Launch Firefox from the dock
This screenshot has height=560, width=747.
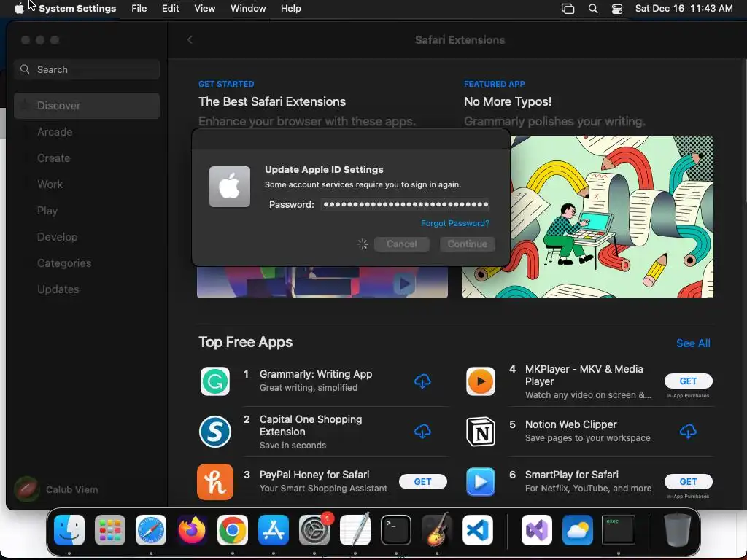192,529
